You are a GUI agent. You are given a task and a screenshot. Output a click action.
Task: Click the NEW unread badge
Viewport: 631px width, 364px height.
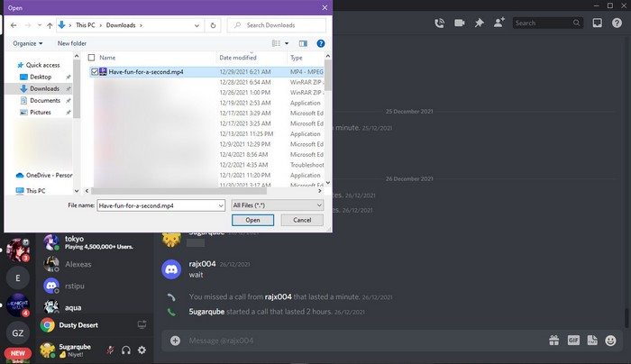[18, 353]
